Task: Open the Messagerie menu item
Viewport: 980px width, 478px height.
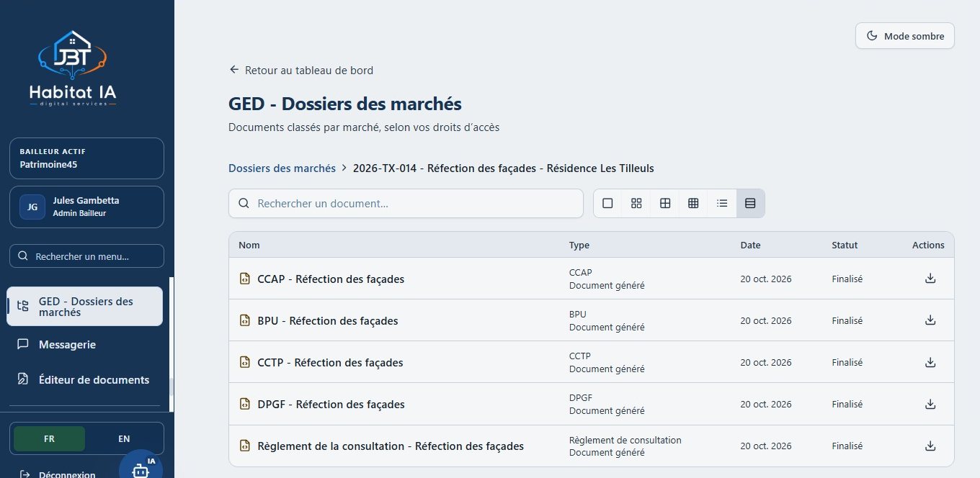Action: tap(85, 345)
